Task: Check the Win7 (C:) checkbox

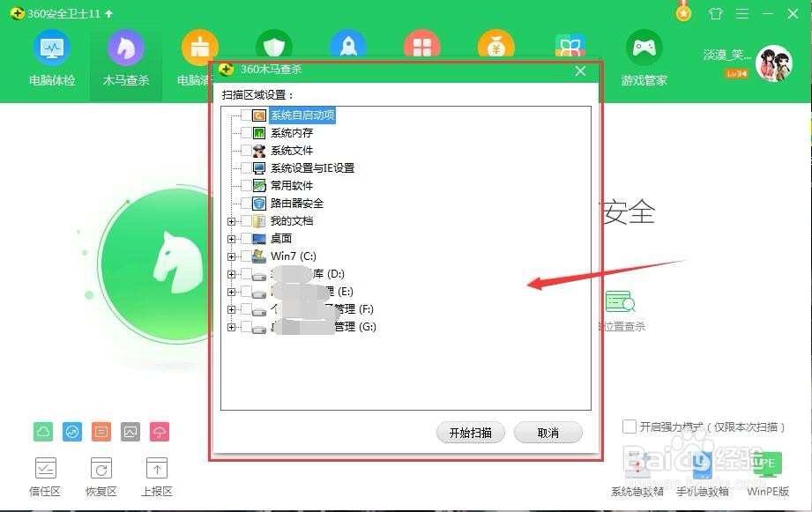Action: pos(246,256)
